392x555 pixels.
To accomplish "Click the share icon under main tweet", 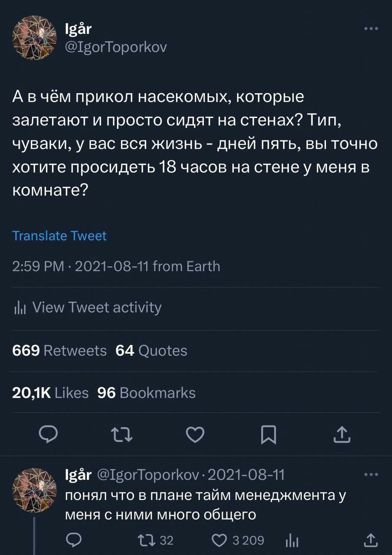I will pyautogui.click(x=342, y=435).
